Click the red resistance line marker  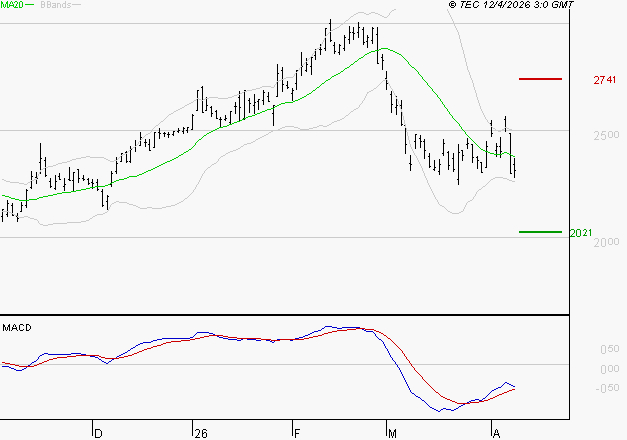(x=540, y=79)
